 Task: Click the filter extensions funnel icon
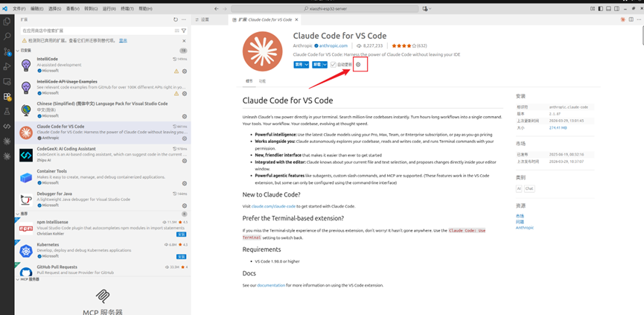pos(184,31)
